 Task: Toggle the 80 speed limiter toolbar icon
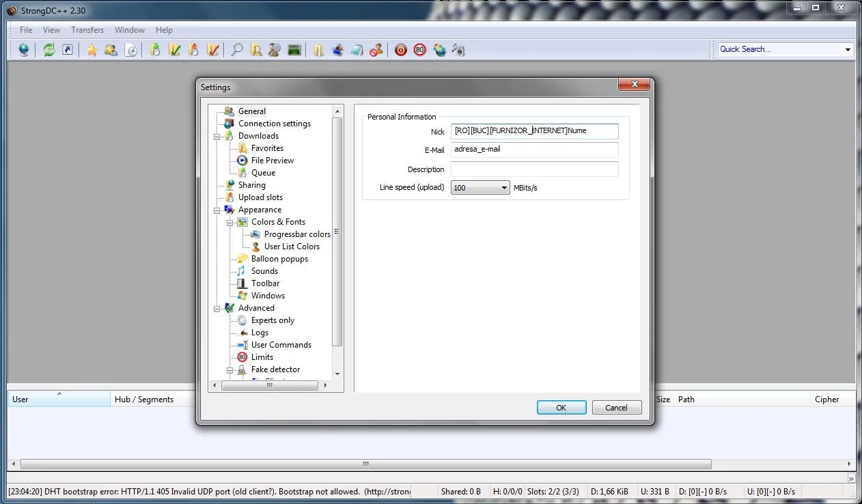(x=420, y=50)
